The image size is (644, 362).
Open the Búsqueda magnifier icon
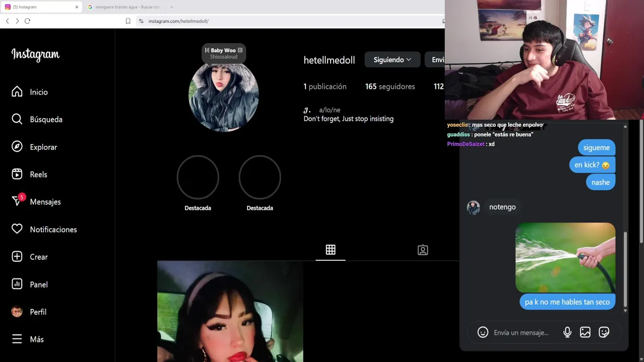(x=17, y=119)
